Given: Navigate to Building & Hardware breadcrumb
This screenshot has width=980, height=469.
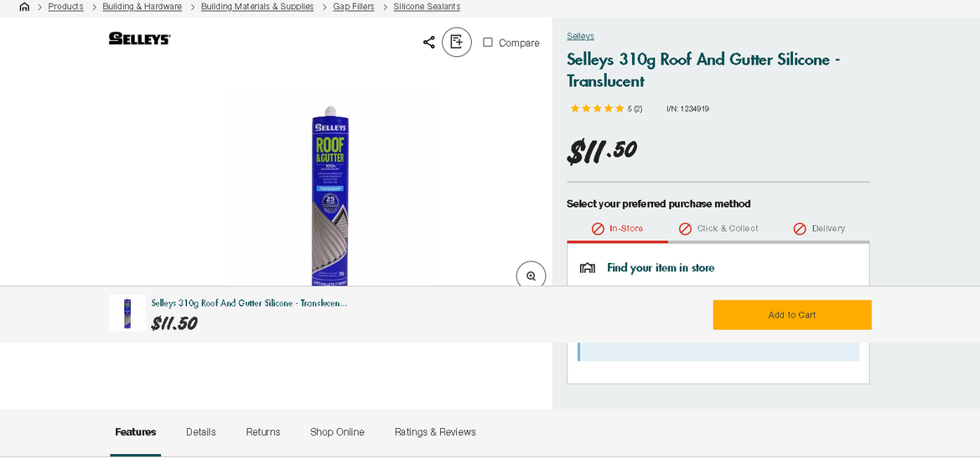Looking at the screenshot, I should 142,7.
